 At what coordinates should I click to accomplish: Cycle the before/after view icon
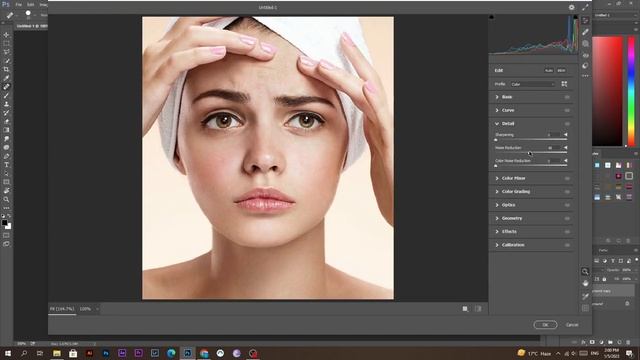pos(465,309)
